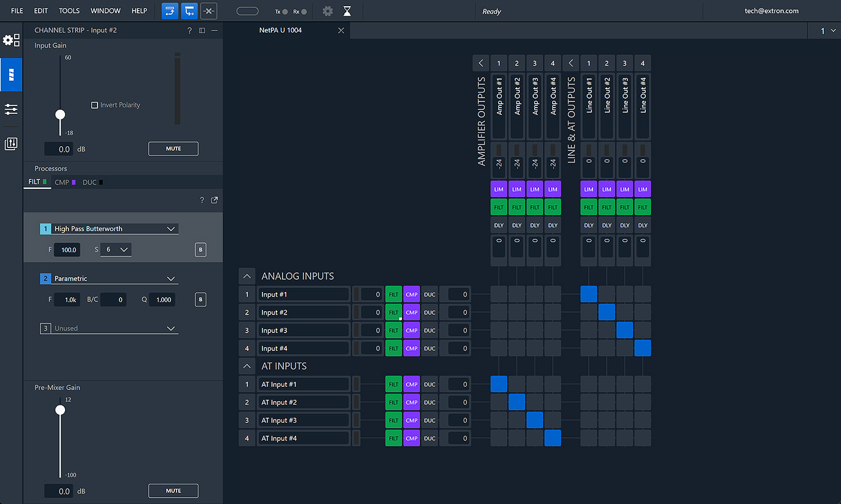Open the HELP menu
Image resolution: width=841 pixels, height=504 pixels.
tap(139, 11)
